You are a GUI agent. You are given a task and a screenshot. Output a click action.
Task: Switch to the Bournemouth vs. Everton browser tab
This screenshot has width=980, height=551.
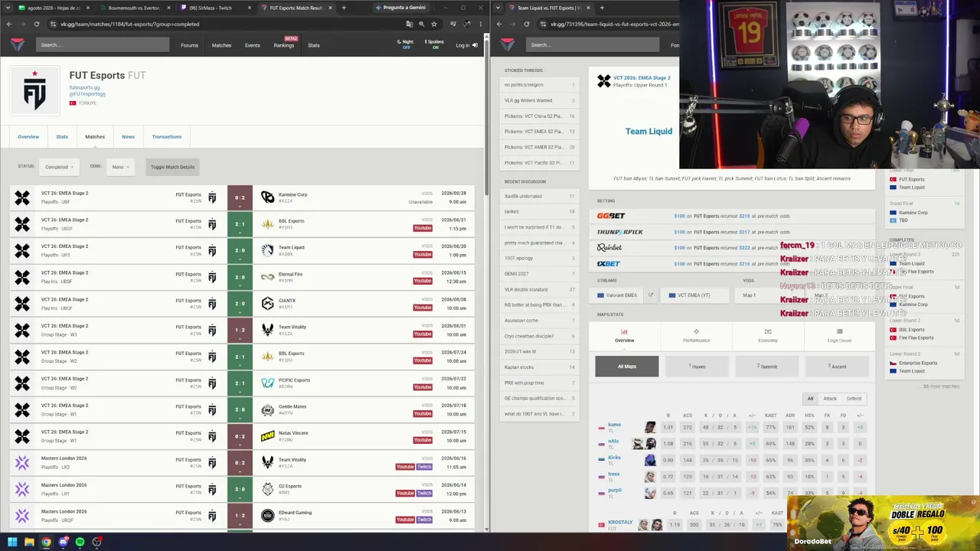(x=134, y=8)
